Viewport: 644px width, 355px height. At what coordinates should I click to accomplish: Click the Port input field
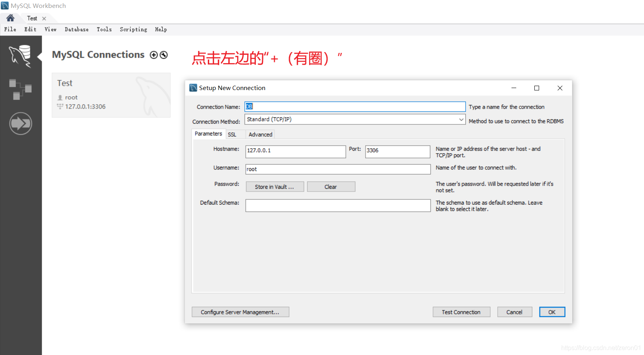(398, 152)
